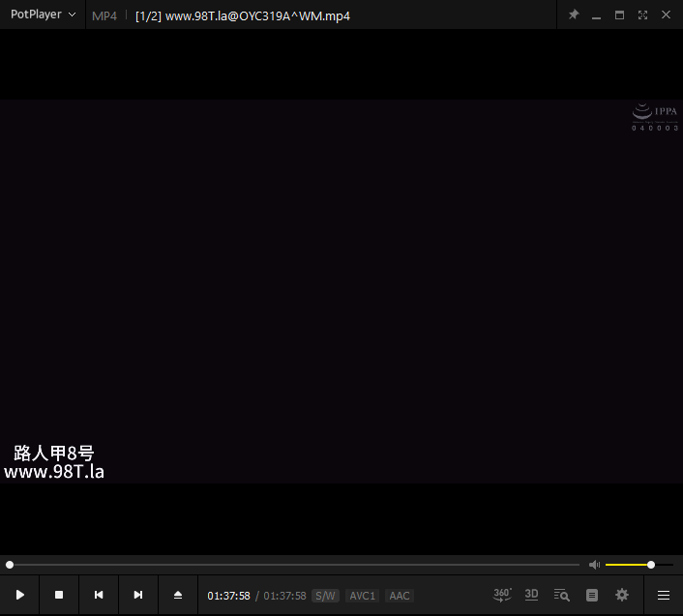The height and width of the screenshot is (616, 683).
Task: Open the playlist hamburger menu
Action: 664,595
